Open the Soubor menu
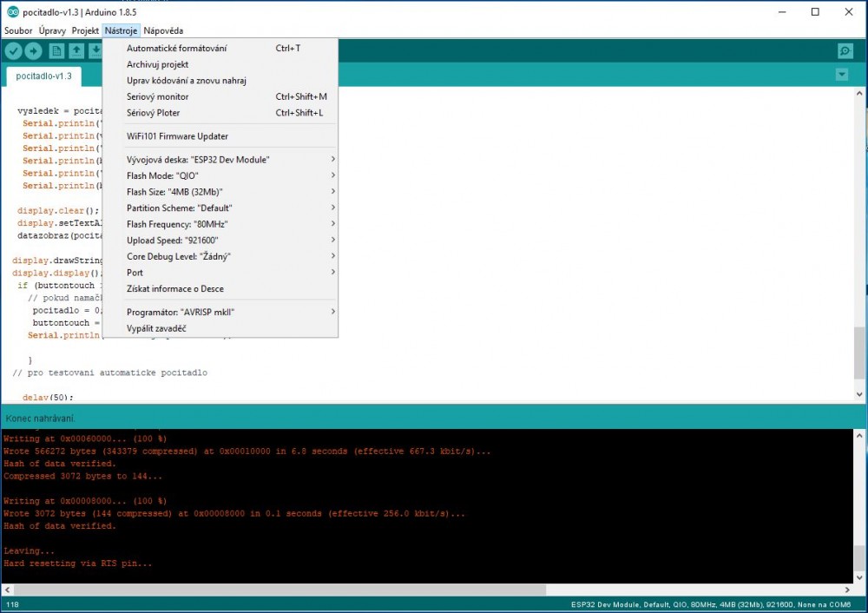The width and height of the screenshot is (868, 613). click(18, 30)
